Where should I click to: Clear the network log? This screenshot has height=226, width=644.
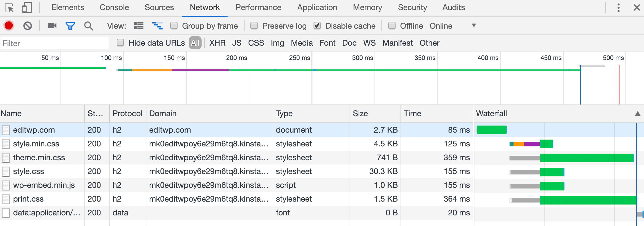point(28,26)
